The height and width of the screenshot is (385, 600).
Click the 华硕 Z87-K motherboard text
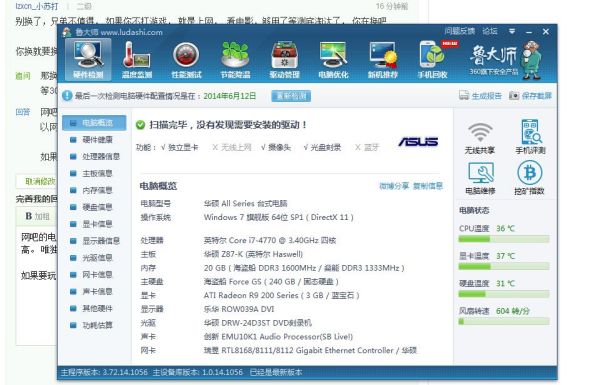pyautogui.click(x=253, y=254)
